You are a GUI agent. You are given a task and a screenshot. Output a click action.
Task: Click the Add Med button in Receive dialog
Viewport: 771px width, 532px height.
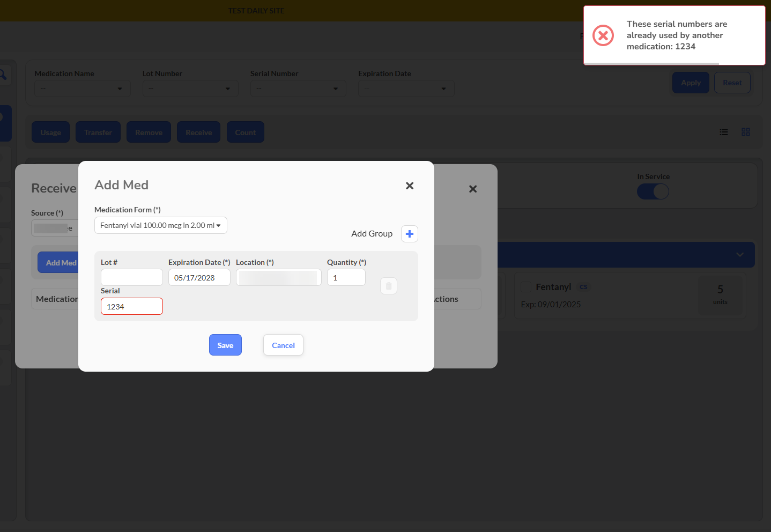coord(58,262)
